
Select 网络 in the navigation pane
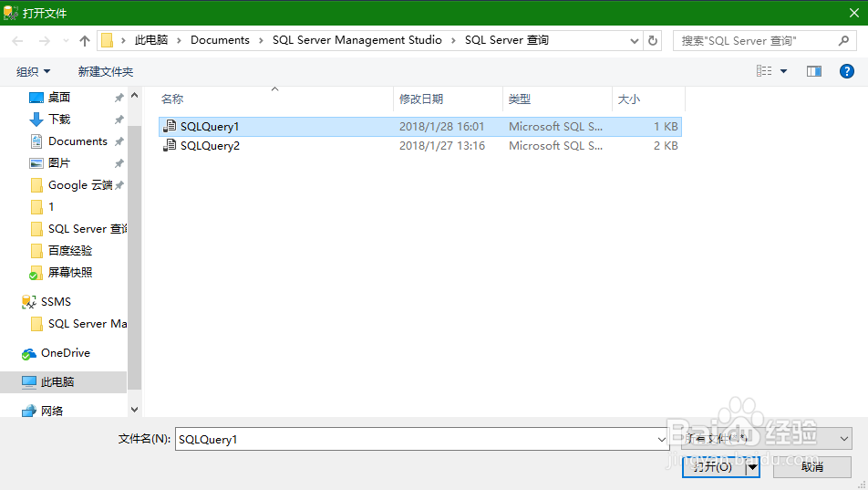51,412
